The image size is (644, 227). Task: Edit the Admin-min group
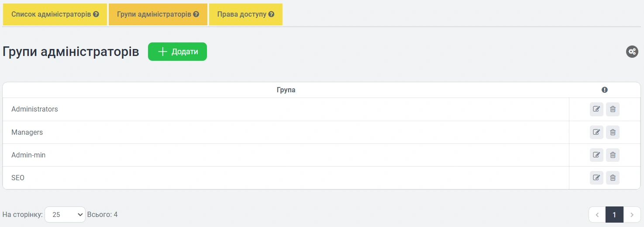(596, 155)
